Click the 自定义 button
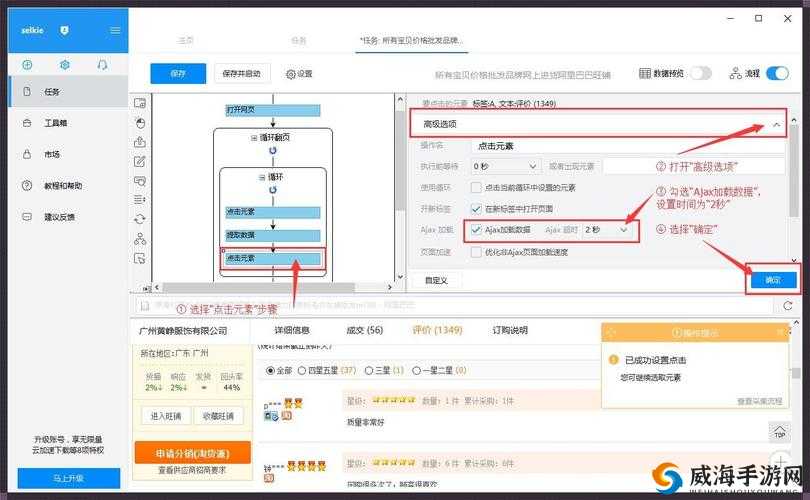 (436, 280)
